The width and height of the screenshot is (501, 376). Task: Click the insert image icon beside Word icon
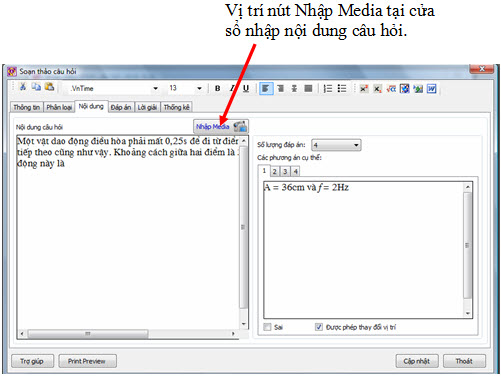418,89
